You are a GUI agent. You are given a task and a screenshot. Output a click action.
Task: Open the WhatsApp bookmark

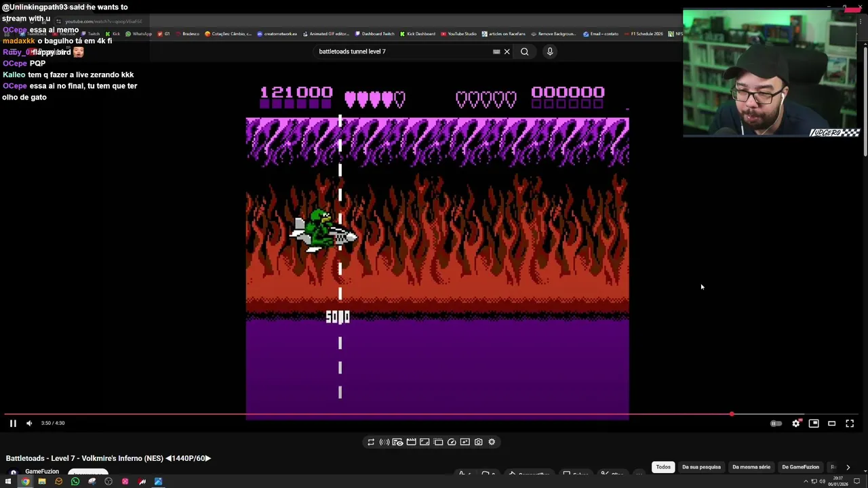139,34
